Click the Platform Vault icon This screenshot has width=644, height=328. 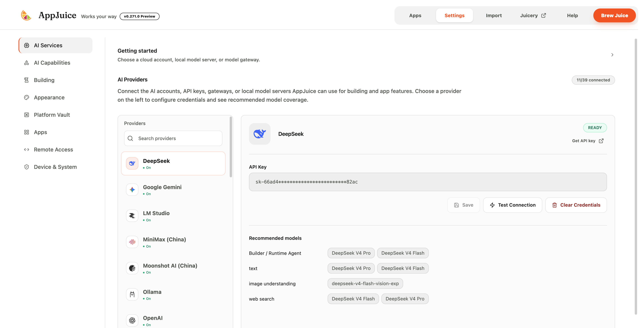point(27,115)
